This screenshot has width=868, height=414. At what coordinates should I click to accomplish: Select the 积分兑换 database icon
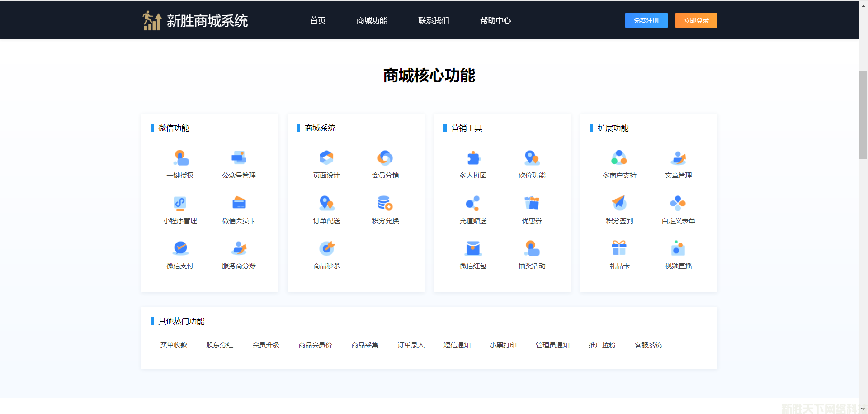(x=385, y=203)
